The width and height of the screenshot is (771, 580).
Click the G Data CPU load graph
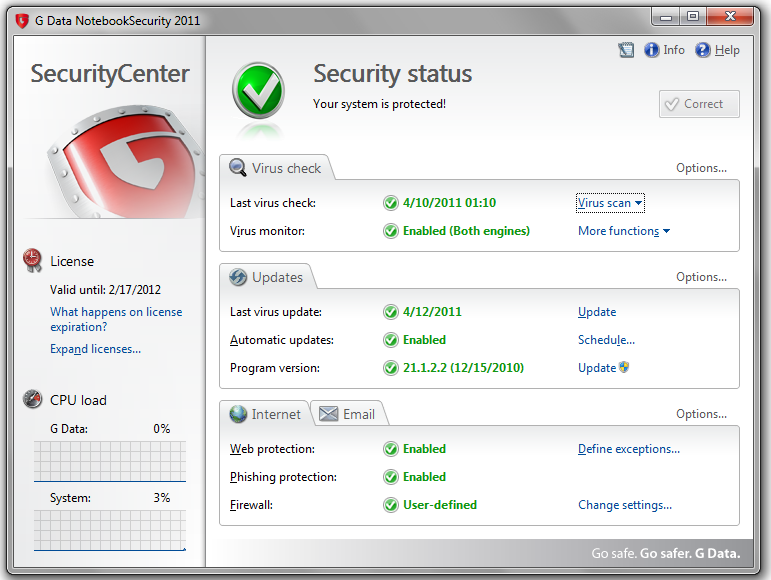click(110, 462)
